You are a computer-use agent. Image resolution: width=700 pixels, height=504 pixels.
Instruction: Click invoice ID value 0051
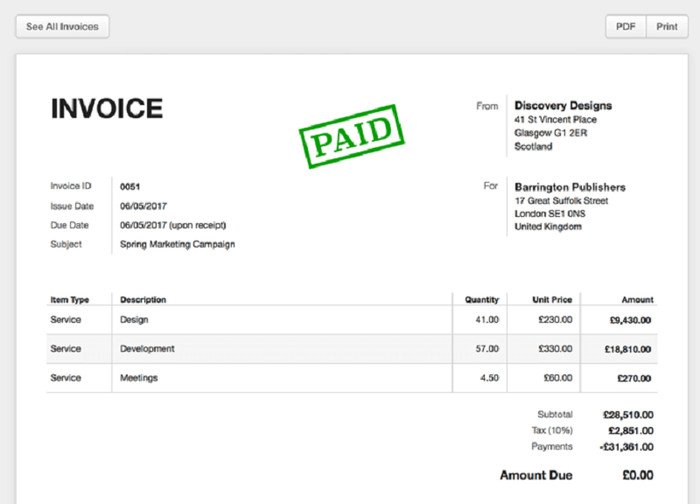tap(130, 187)
